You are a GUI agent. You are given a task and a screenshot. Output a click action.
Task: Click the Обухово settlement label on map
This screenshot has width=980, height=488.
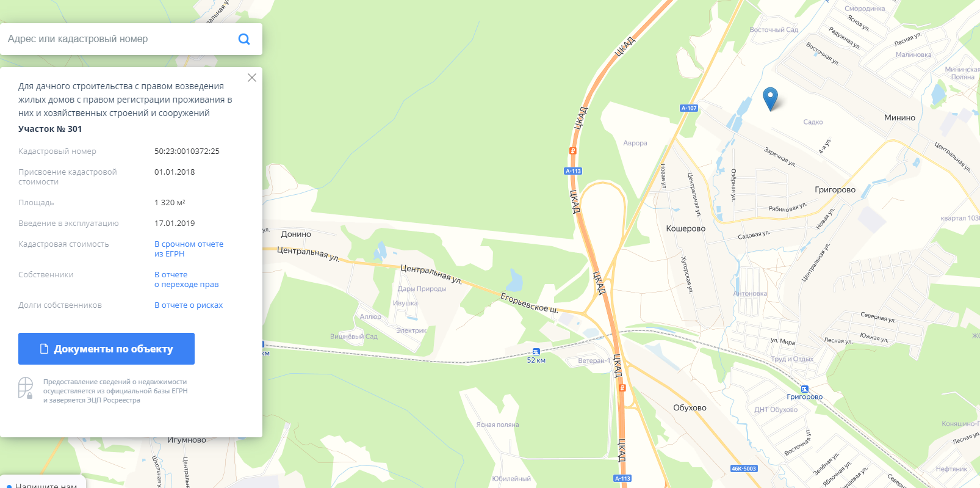(690, 407)
